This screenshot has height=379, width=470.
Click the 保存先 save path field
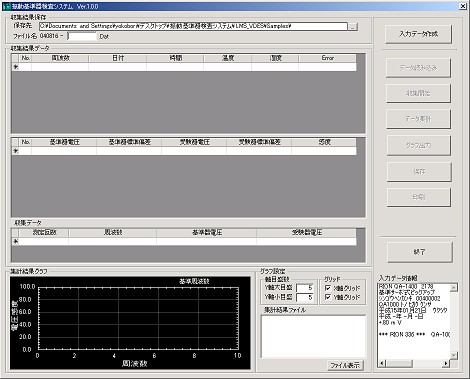[193, 26]
